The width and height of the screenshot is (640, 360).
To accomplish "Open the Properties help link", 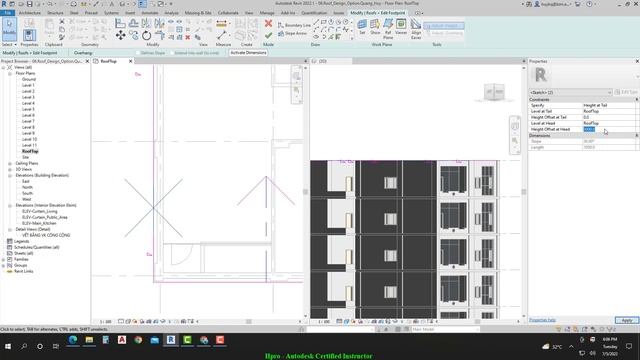I will [x=542, y=320].
